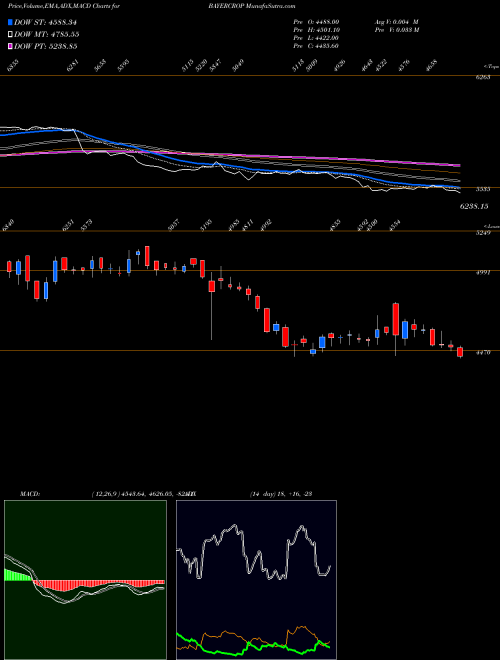This screenshot has width=500, height=660.
Task: Select the DOW MT: 4785.55 label
Action: point(47,34)
